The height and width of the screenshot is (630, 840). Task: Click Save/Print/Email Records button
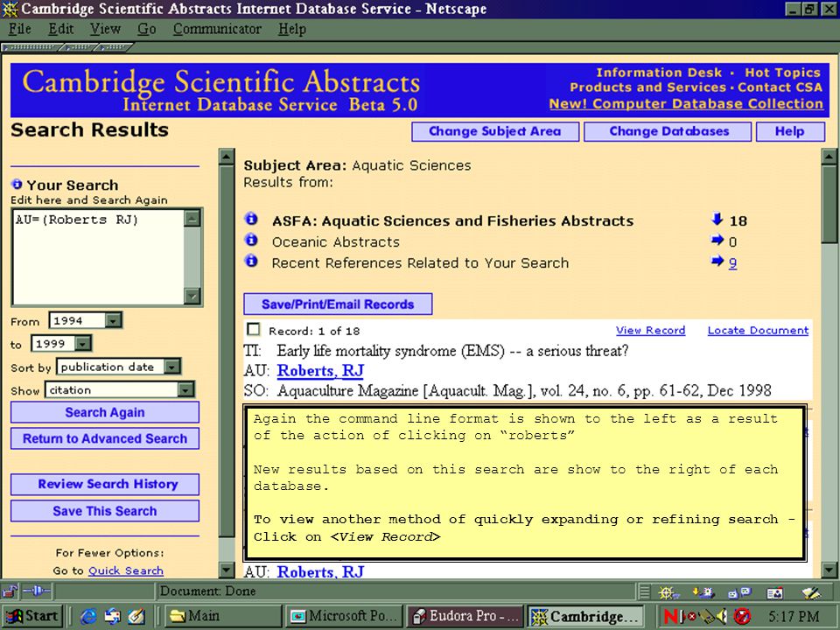(x=338, y=304)
